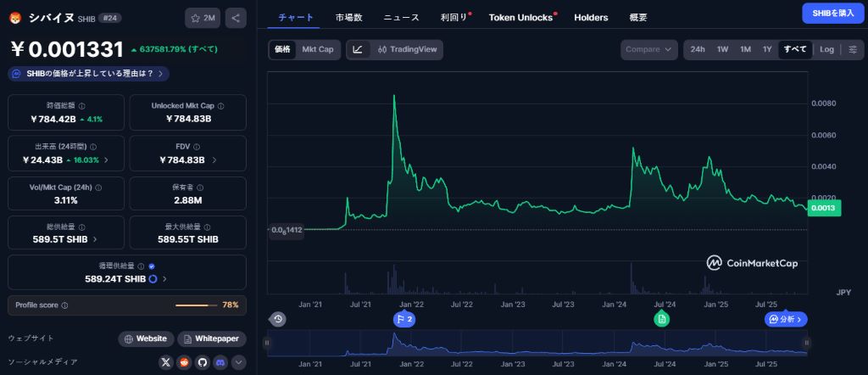The width and height of the screenshot is (868, 375).
Task: Select the line chart style icon
Action: click(x=358, y=50)
